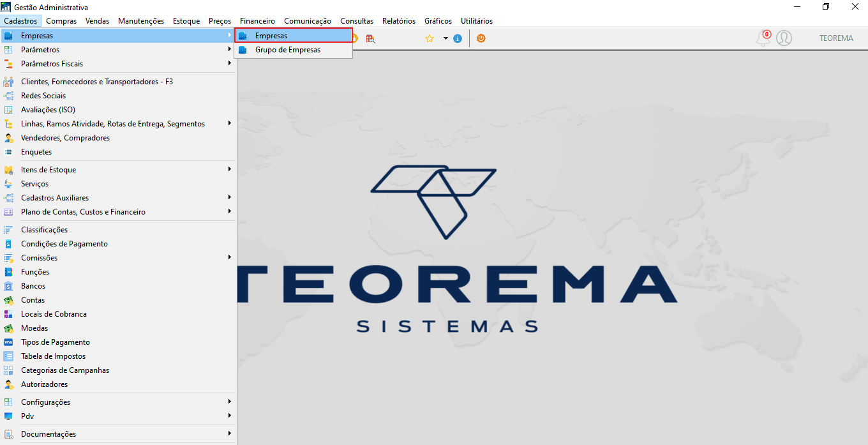Expand the Cadastros Auxiliares submenu arrow
868x445 pixels.
coord(230,197)
